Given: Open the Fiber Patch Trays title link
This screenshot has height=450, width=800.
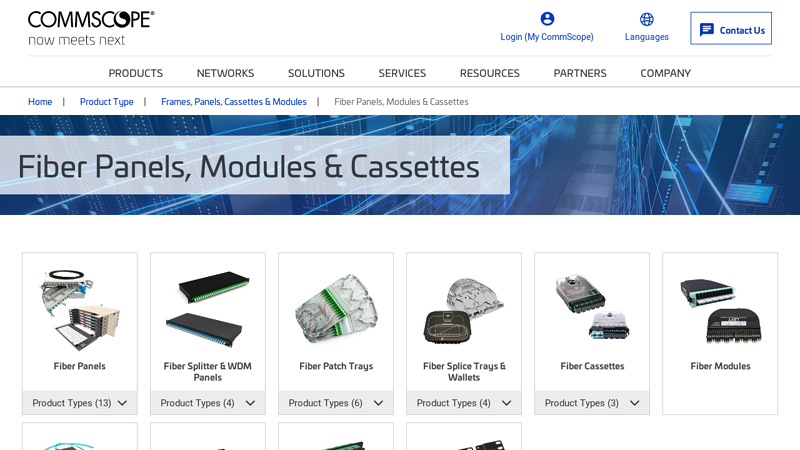Looking at the screenshot, I should click(x=336, y=366).
